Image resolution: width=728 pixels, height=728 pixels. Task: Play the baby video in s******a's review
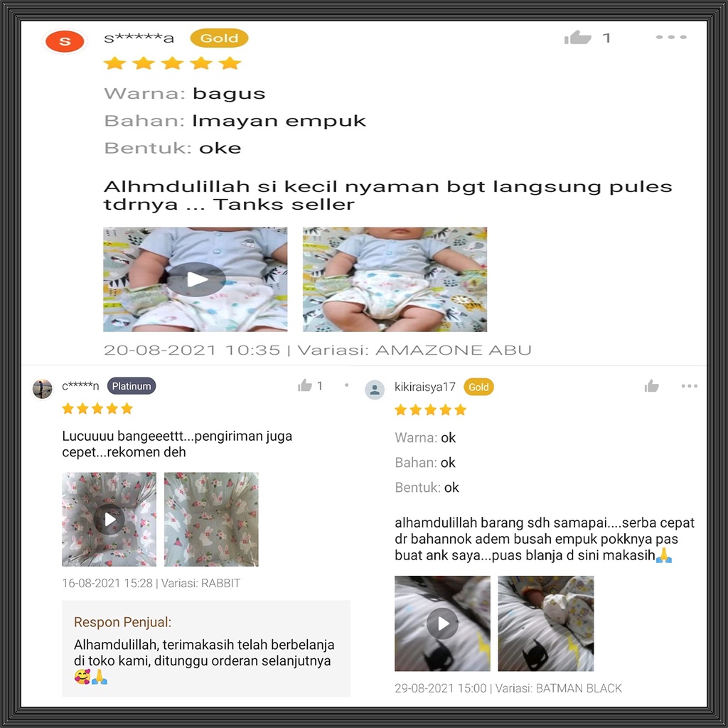(196, 279)
